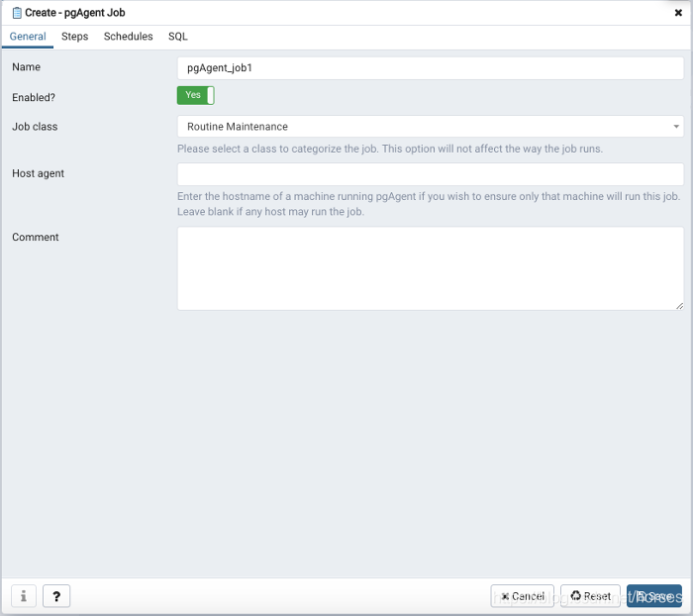Open the Schedules tab
The image size is (693, 616).
pyautogui.click(x=129, y=37)
